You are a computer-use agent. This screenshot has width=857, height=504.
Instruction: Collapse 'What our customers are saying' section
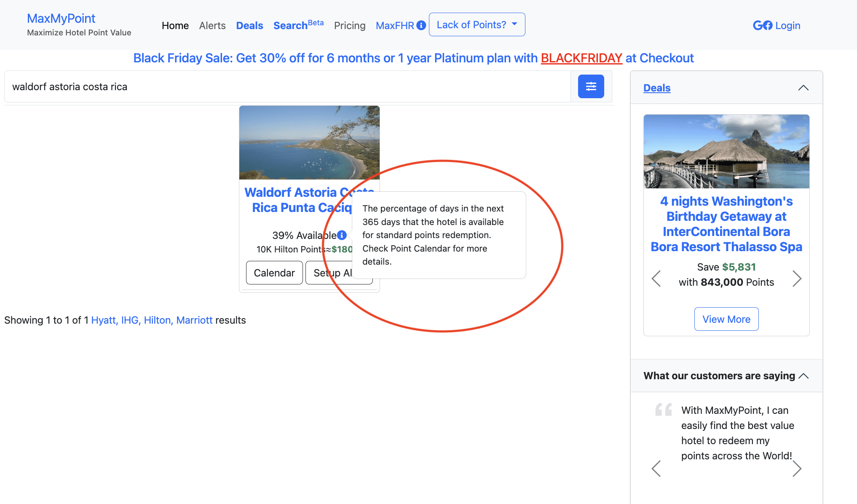[803, 376]
